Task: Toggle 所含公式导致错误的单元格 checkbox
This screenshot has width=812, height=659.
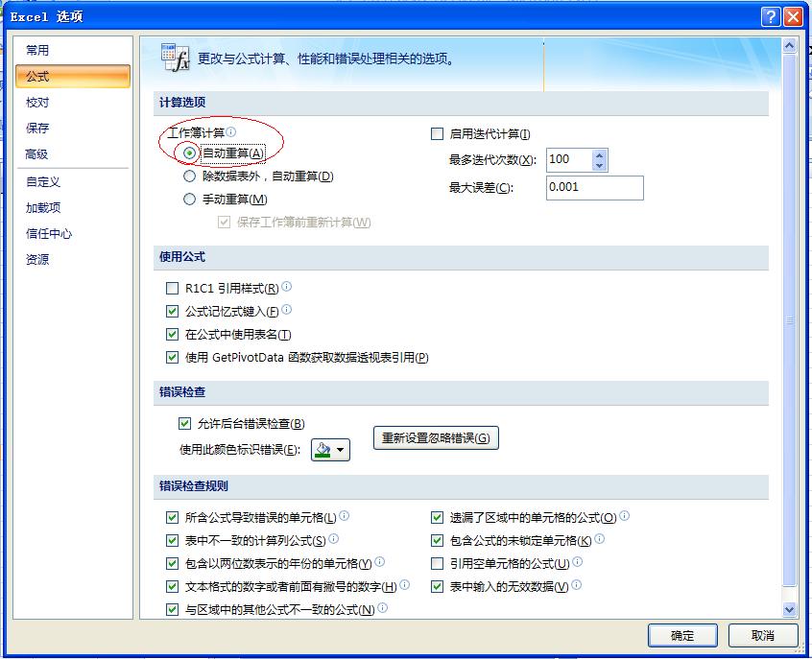Action: click(172, 517)
